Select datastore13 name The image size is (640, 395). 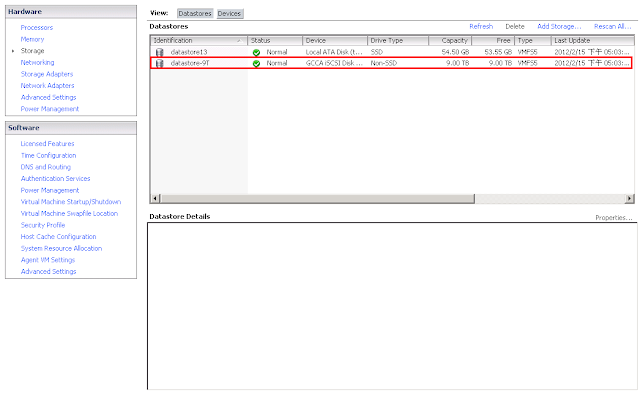(189, 52)
